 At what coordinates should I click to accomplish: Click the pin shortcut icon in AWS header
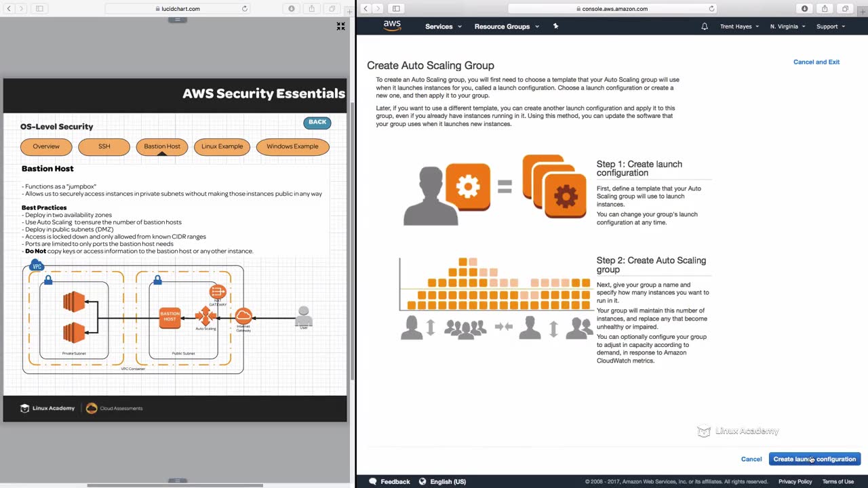point(555,26)
